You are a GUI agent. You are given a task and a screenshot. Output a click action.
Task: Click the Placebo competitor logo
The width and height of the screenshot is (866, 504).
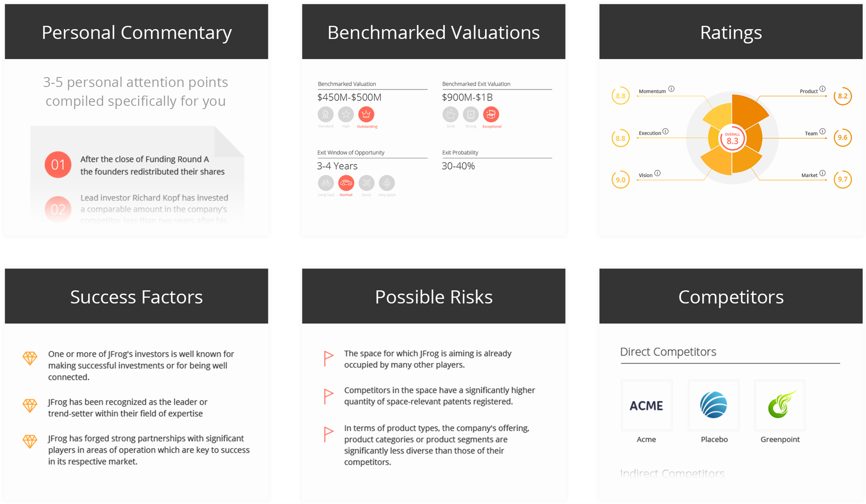714,405
